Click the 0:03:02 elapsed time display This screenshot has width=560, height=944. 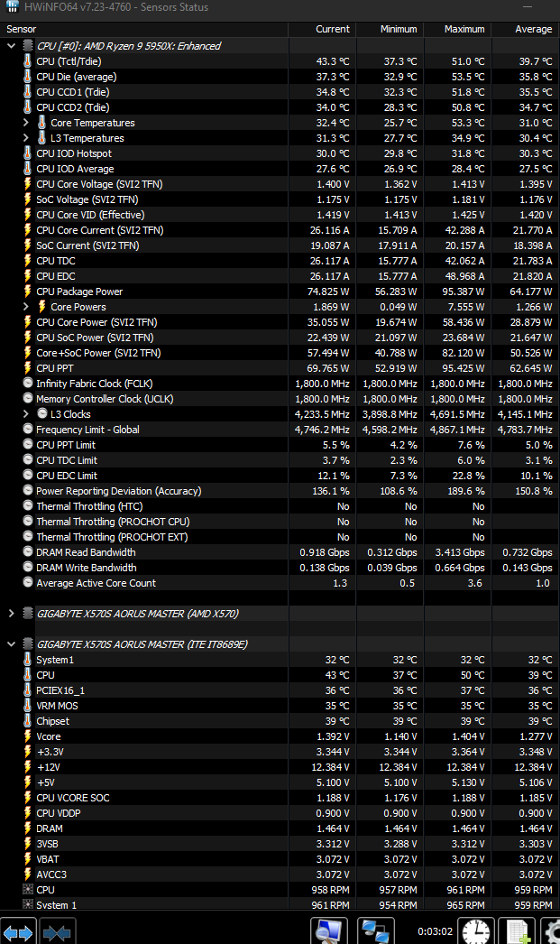435,931
